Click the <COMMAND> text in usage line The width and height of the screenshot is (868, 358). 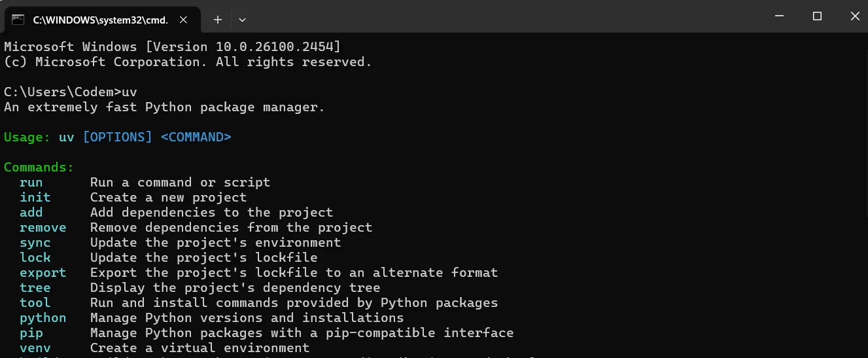(196, 137)
